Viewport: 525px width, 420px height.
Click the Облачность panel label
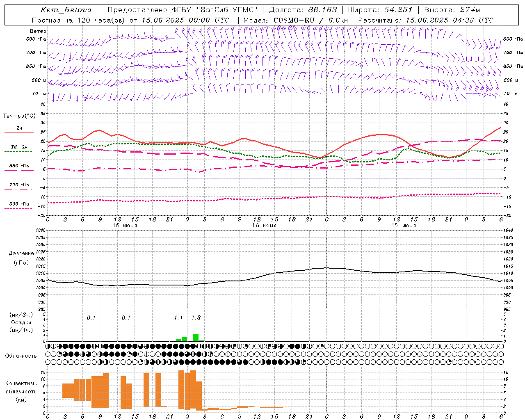click(x=21, y=356)
